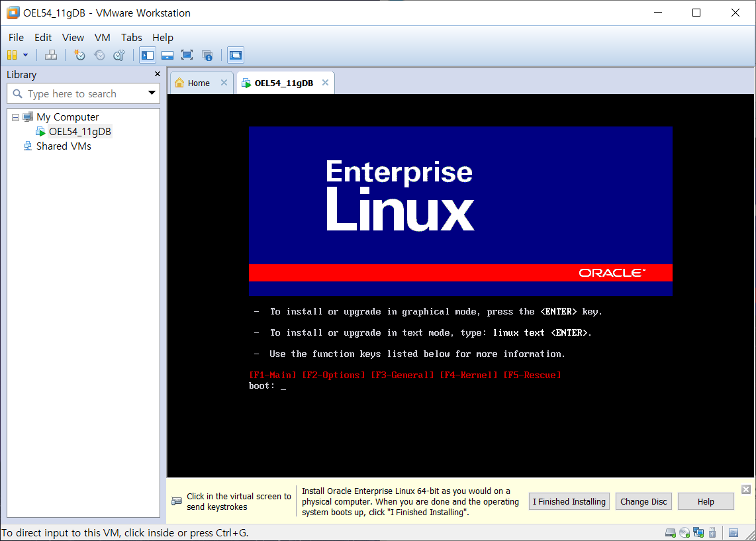Click the hard disk status icon
This screenshot has height=541, width=756.
coord(670,533)
